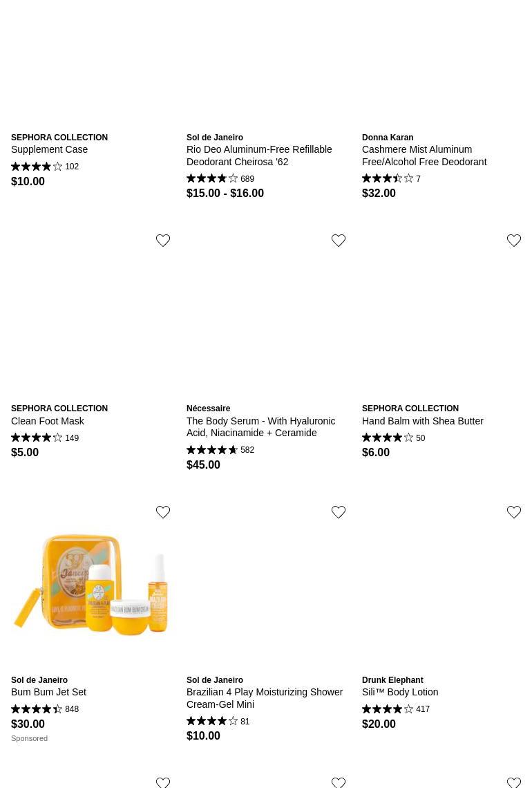
Task: Heart the Brazilian 4 Play Shower Cream-Gel Mini
Action: click(339, 512)
